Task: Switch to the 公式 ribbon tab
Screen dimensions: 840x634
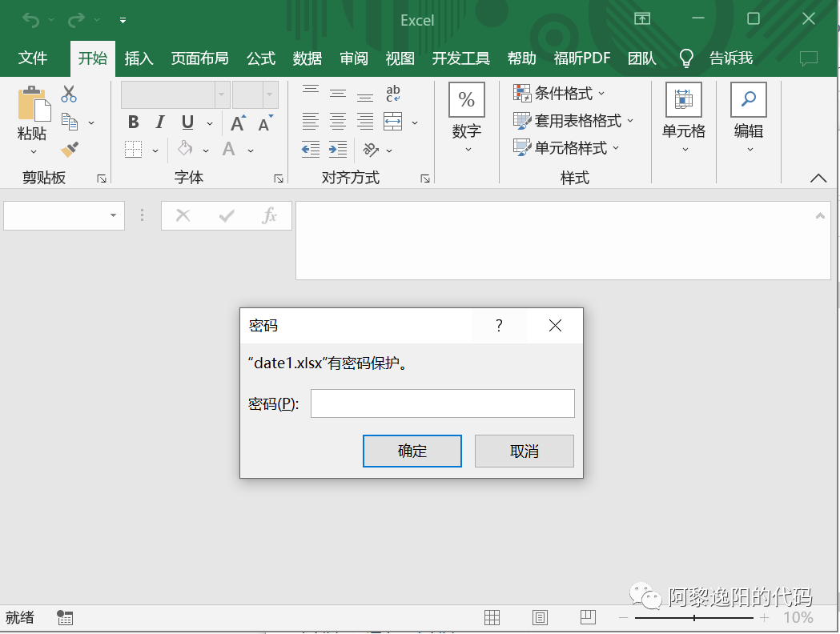Action: point(261,58)
